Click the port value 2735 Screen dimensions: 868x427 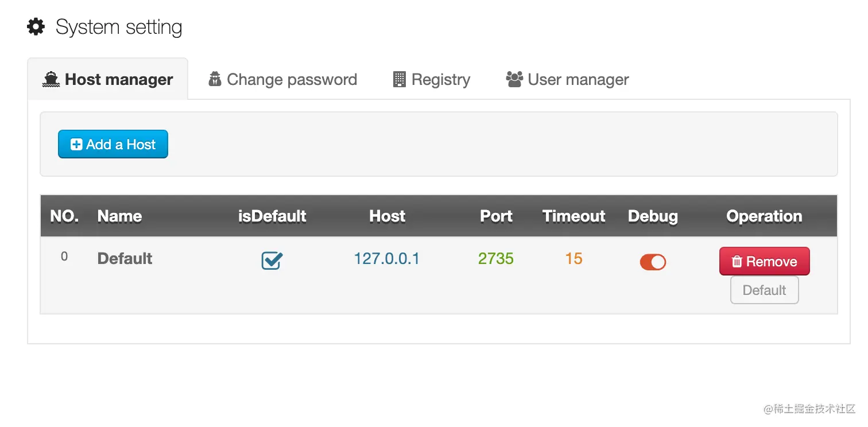point(496,259)
